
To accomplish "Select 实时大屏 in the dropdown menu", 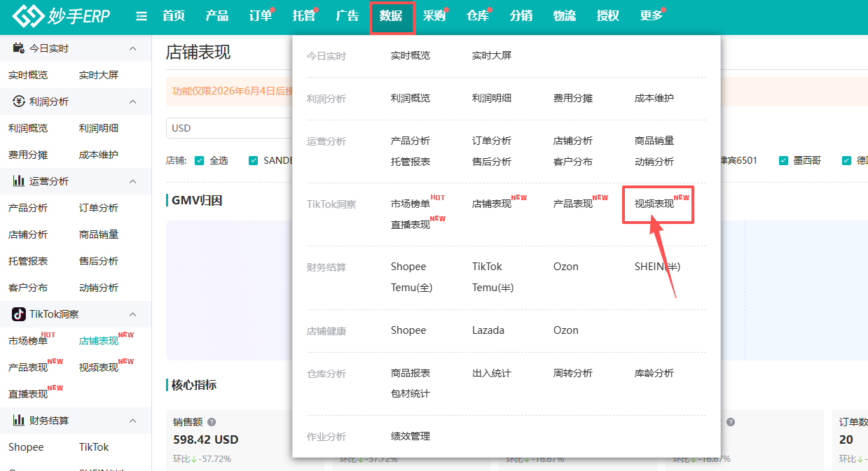I will (x=492, y=55).
